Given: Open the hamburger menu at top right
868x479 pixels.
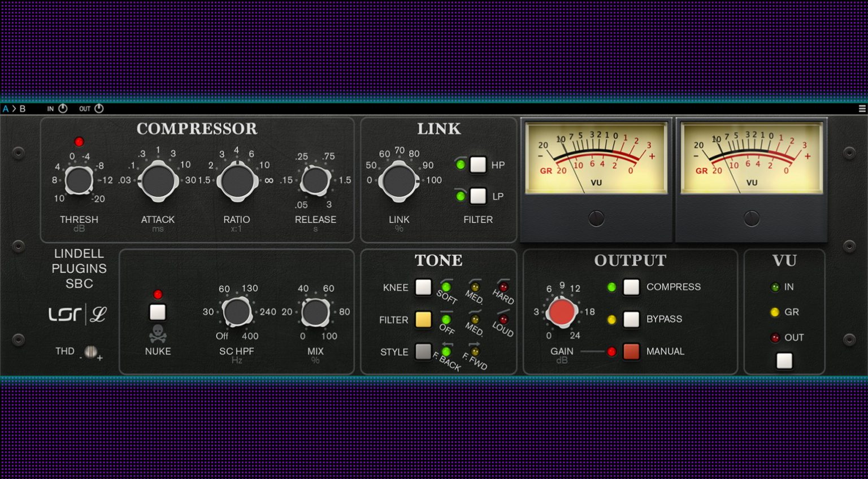Looking at the screenshot, I should pyautogui.click(x=861, y=108).
